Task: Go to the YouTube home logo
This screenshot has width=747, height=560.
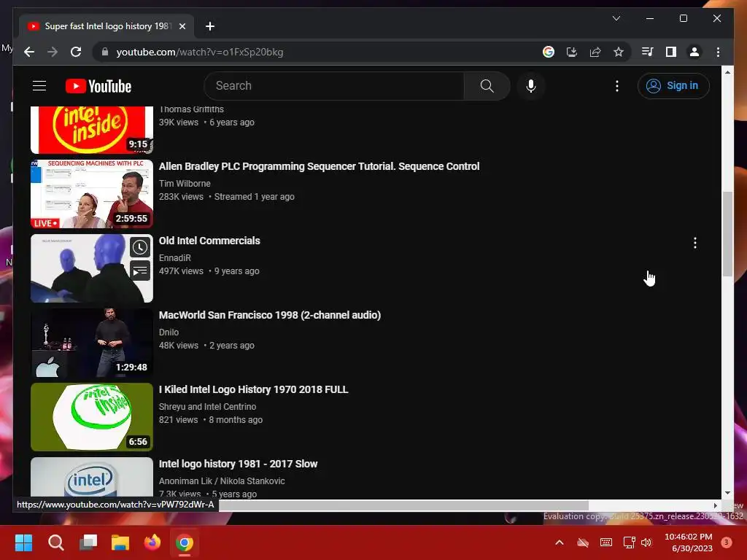Action: click(x=98, y=86)
